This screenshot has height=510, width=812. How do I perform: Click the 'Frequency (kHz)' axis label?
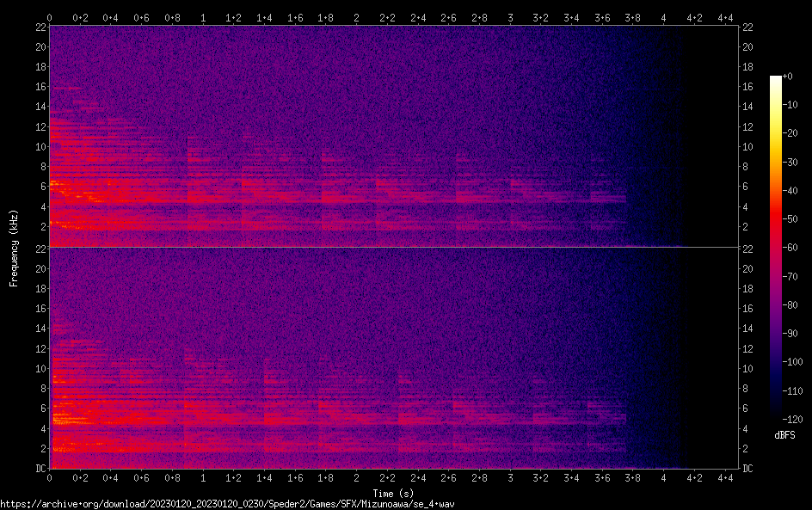pyautogui.click(x=15, y=247)
